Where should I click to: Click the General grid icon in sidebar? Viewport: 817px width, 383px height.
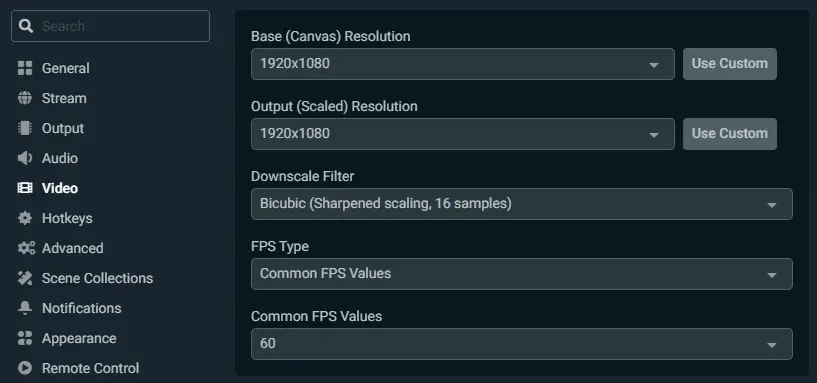point(24,68)
